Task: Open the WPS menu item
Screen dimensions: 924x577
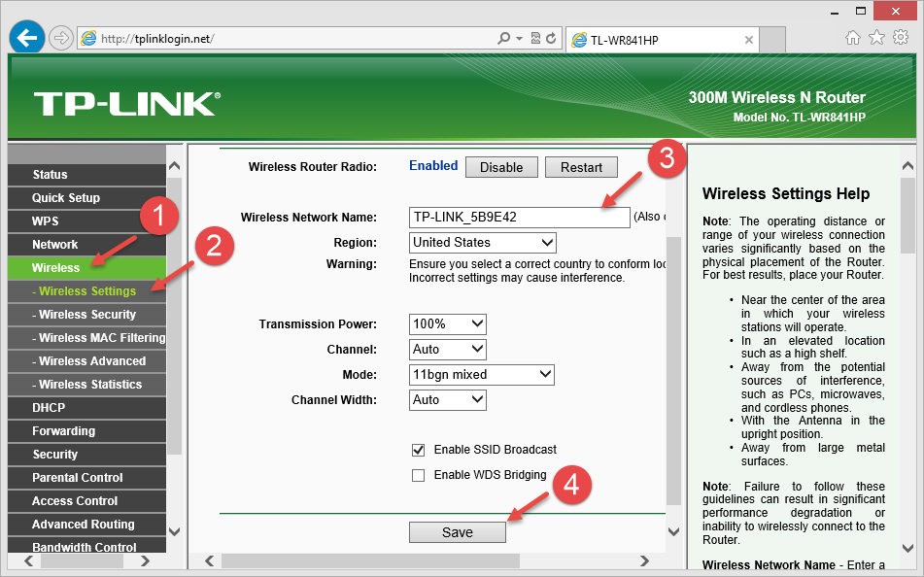Action: click(87, 221)
